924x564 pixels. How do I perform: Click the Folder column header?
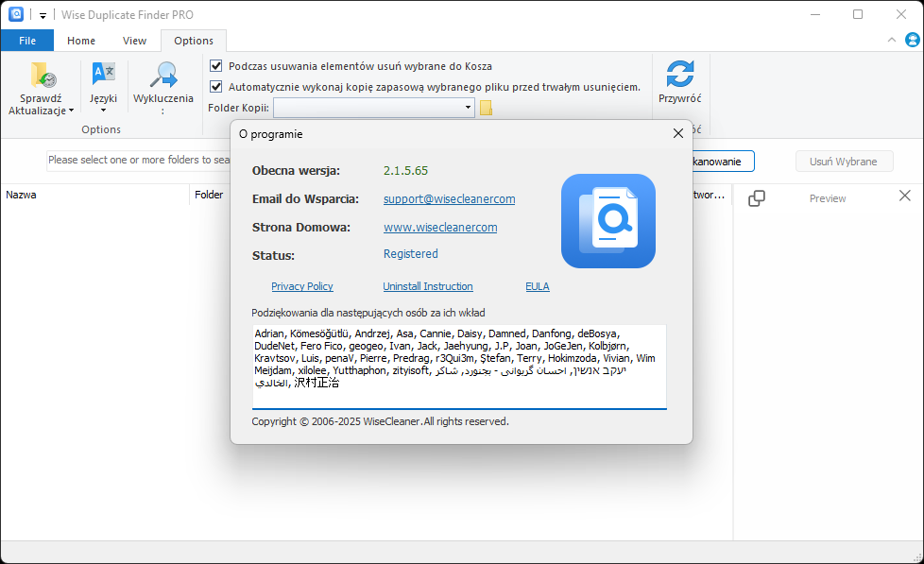[x=209, y=195]
